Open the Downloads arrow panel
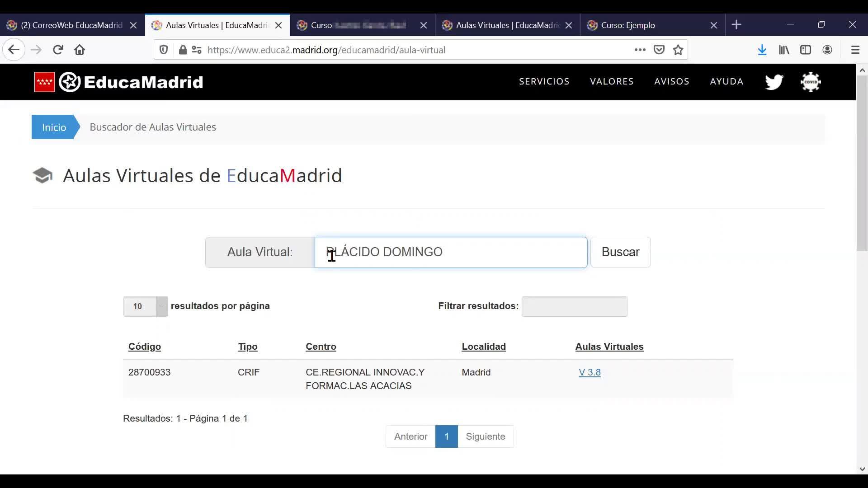The height and width of the screenshot is (488, 868). (x=762, y=50)
